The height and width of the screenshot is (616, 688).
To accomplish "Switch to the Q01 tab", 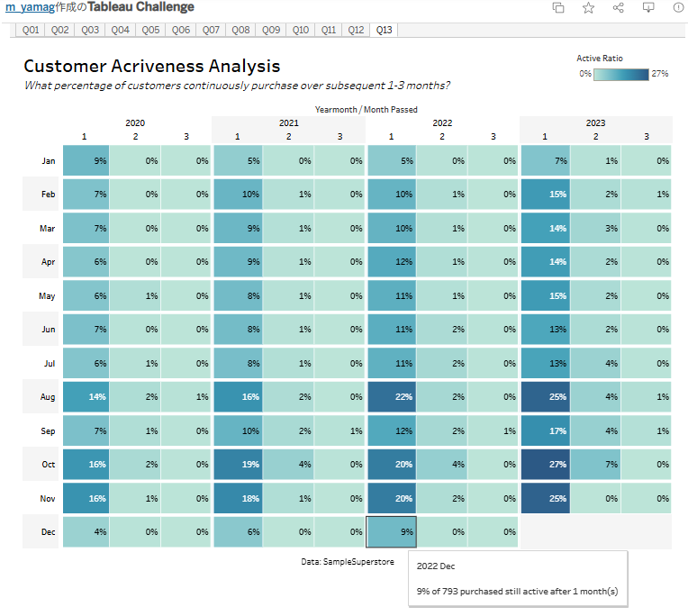I will [x=31, y=30].
